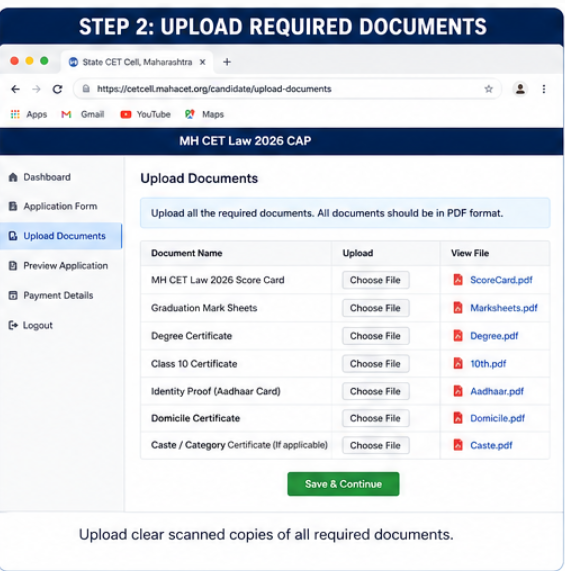The width and height of the screenshot is (565, 571).
Task: Open Gmail bookmark
Action: click(83, 114)
